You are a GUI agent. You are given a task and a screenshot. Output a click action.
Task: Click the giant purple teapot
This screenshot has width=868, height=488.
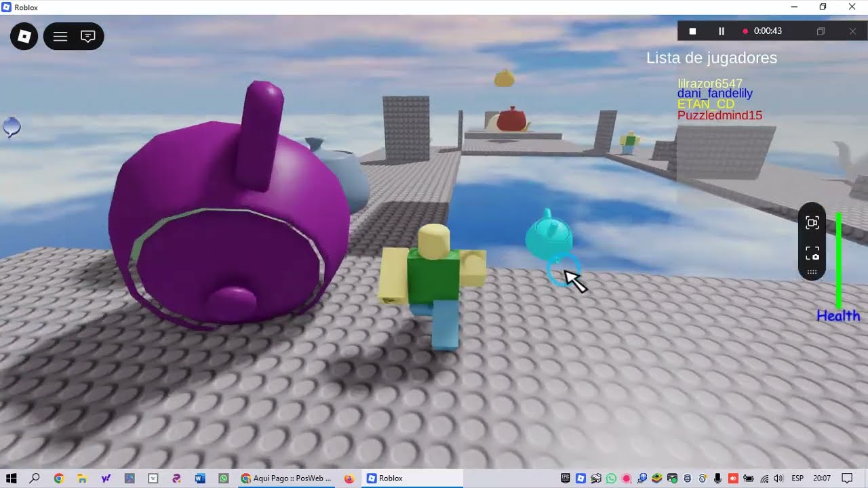click(x=231, y=210)
